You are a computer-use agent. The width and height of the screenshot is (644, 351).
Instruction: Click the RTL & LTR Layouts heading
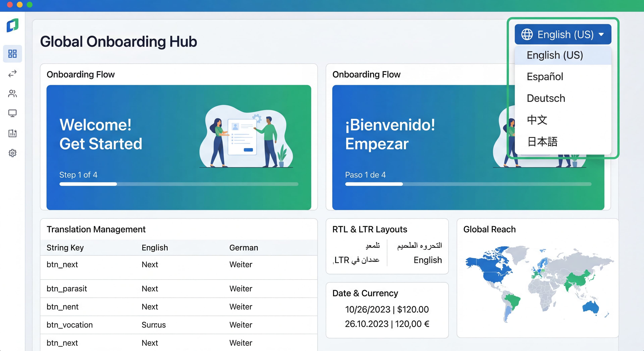click(x=370, y=229)
